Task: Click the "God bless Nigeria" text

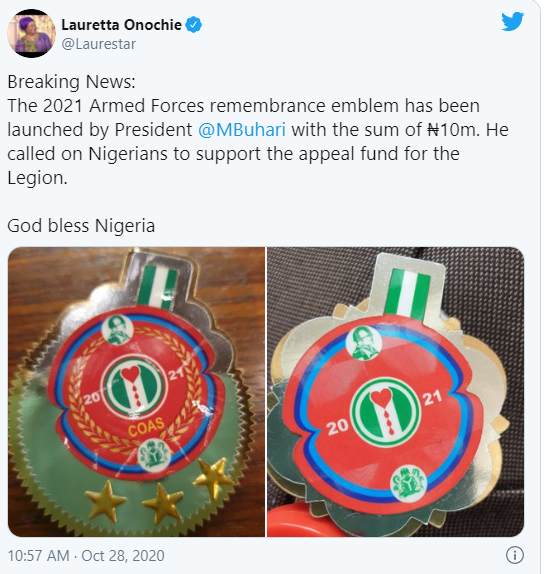Action: pyautogui.click(x=81, y=226)
